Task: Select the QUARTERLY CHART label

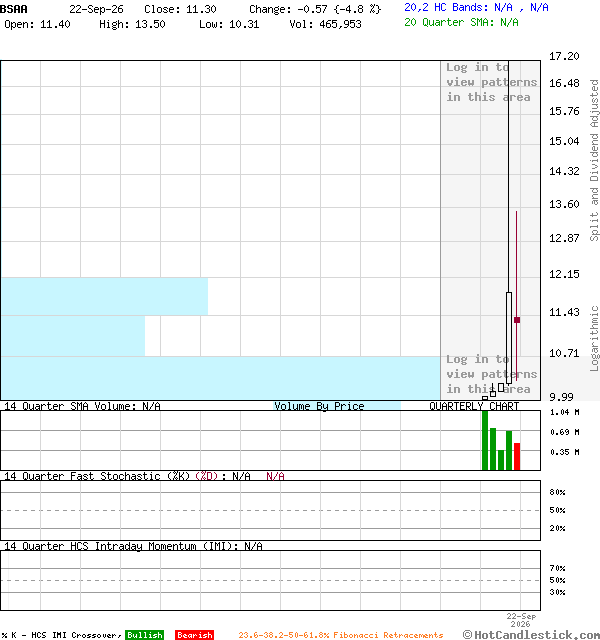Action: pos(474,406)
